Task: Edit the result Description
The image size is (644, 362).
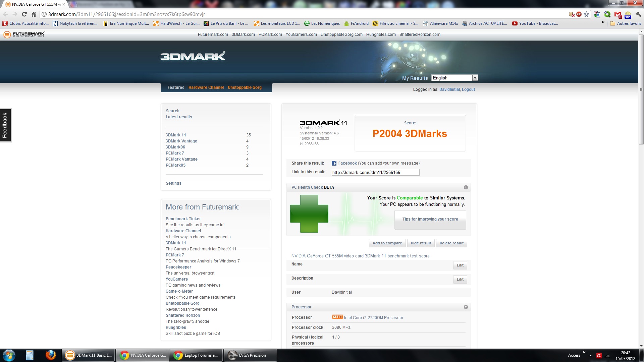Action: (x=460, y=279)
